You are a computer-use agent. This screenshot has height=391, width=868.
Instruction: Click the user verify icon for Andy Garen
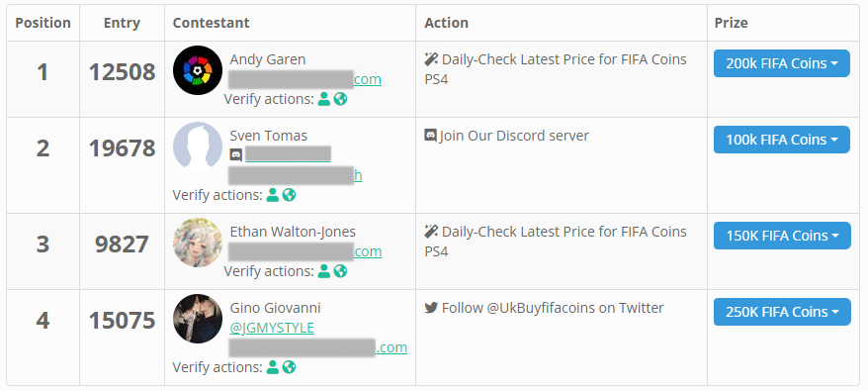pos(324,99)
